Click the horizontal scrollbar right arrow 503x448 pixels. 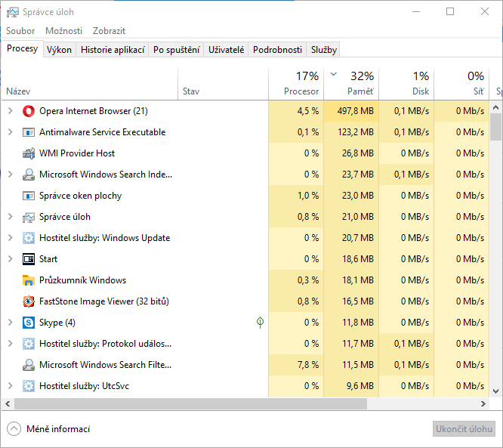[x=484, y=404]
